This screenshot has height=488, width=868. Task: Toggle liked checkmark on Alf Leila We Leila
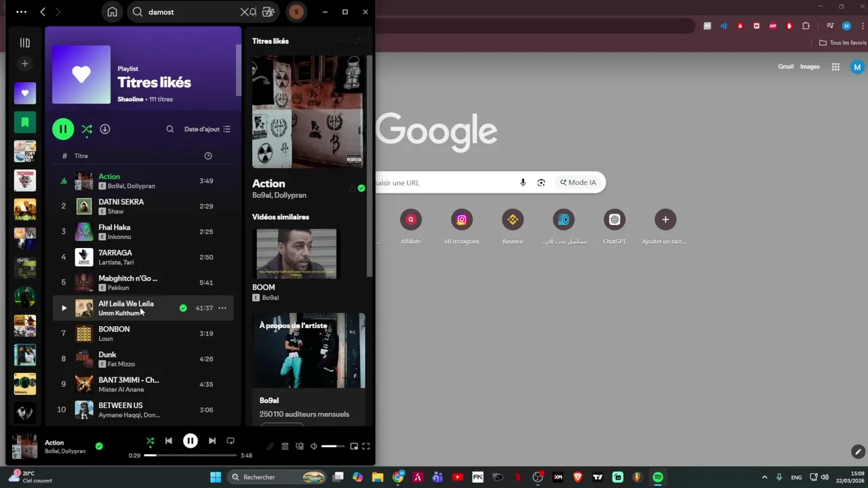coord(183,308)
